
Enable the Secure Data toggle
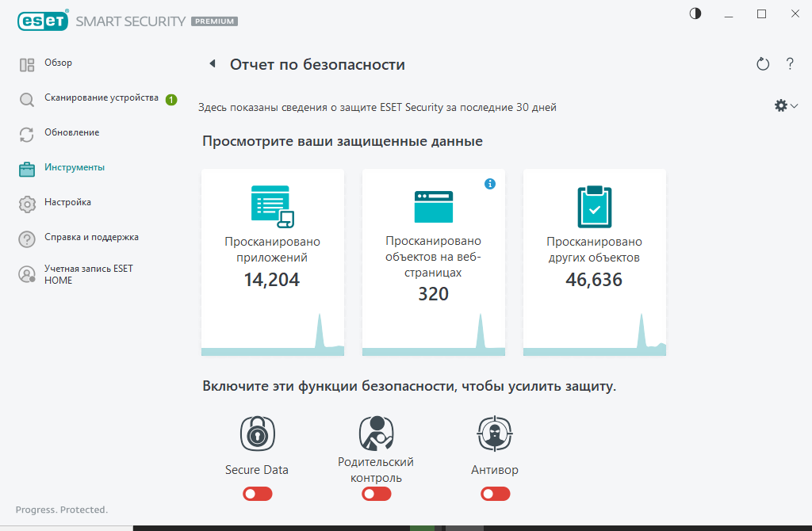point(258,494)
